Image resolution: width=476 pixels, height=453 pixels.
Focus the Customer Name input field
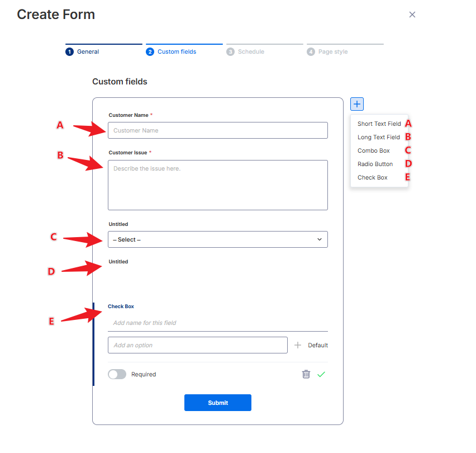218,130
